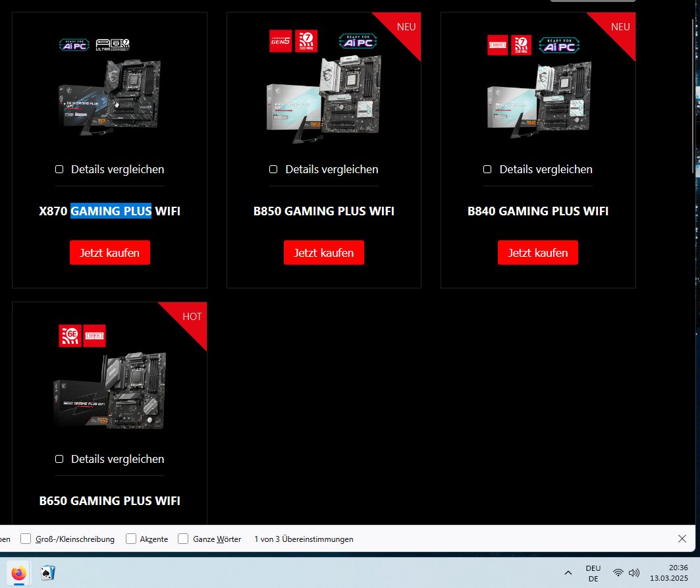This screenshot has height=588, width=700.
Task: Show hidden system tray icons
Action: click(x=568, y=573)
